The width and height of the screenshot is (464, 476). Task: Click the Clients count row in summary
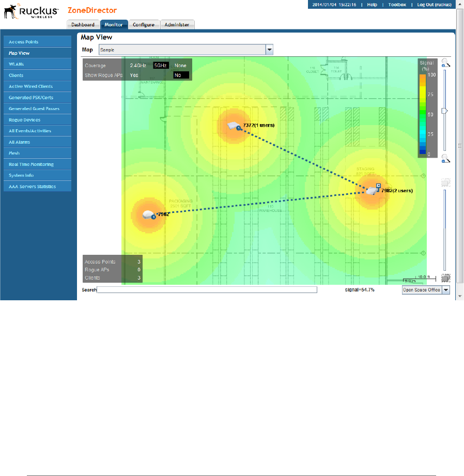112,278
